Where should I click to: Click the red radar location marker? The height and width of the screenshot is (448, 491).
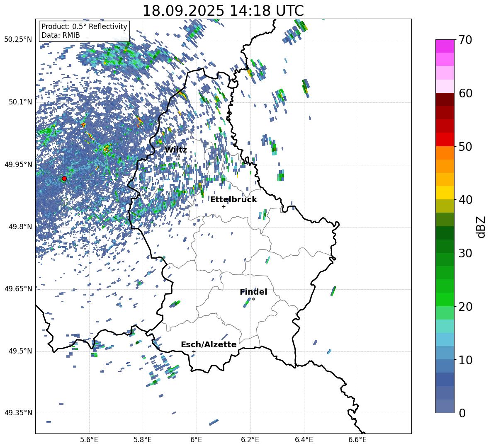point(64,179)
